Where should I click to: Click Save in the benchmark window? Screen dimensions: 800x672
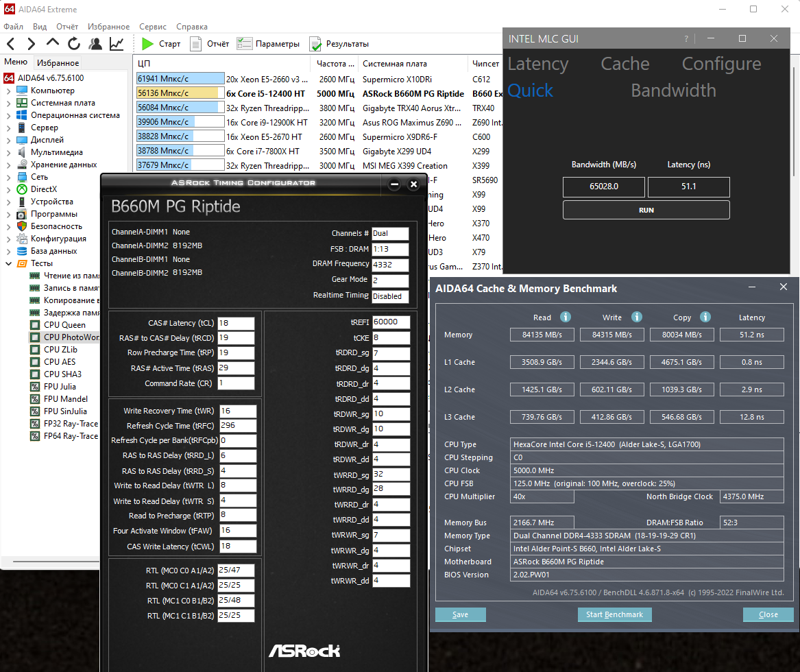[460, 614]
